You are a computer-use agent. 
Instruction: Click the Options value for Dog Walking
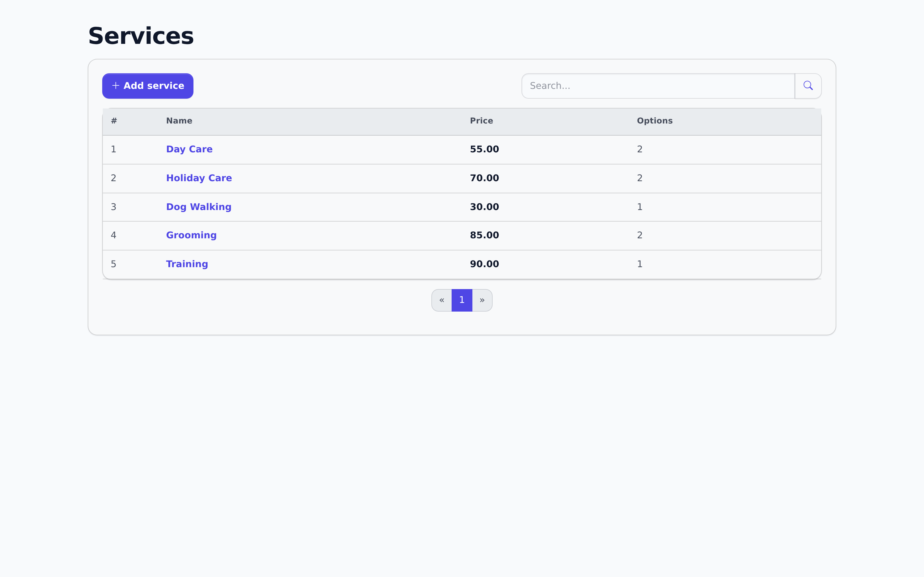(640, 207)
